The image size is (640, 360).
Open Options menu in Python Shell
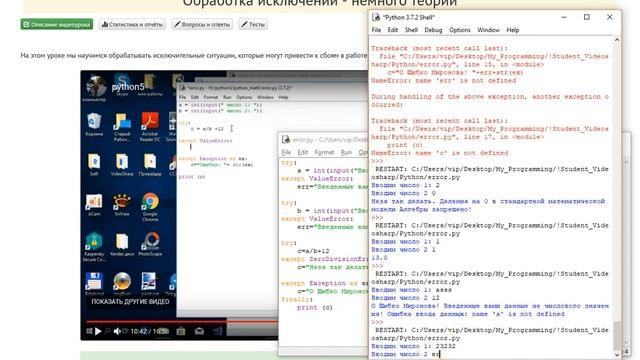click(x=460, y=30)
